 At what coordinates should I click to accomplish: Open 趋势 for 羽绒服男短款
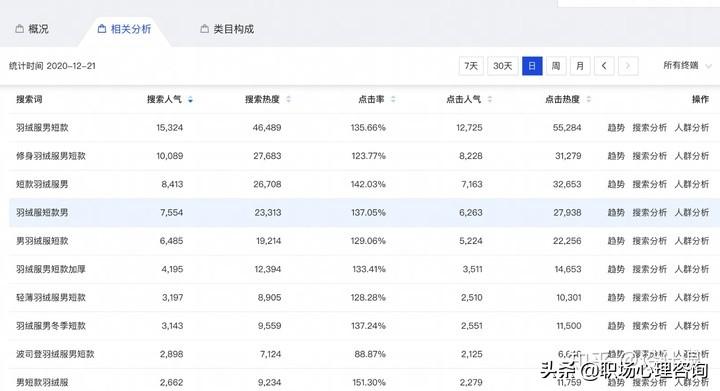click(616, 128)
